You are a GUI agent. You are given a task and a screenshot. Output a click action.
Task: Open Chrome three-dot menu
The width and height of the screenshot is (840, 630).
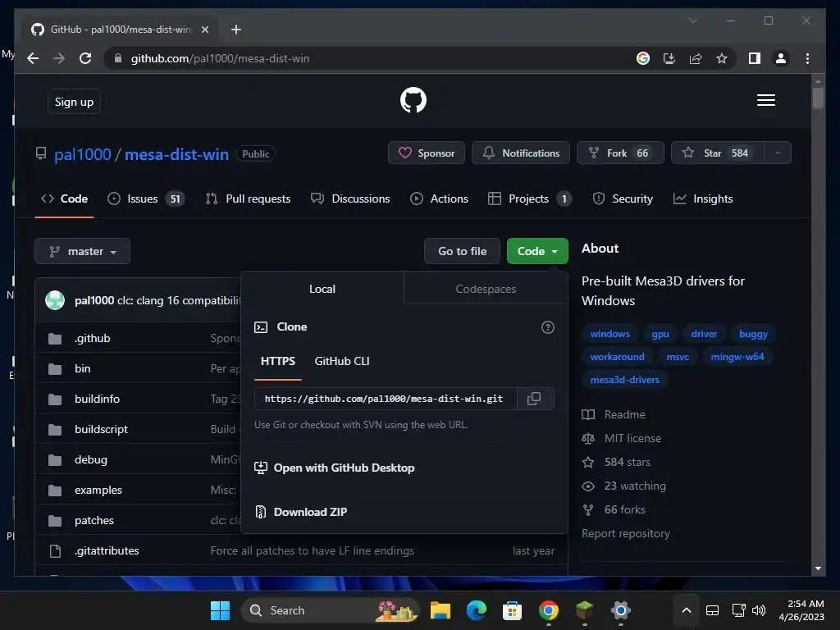click(x=807, y=58)
